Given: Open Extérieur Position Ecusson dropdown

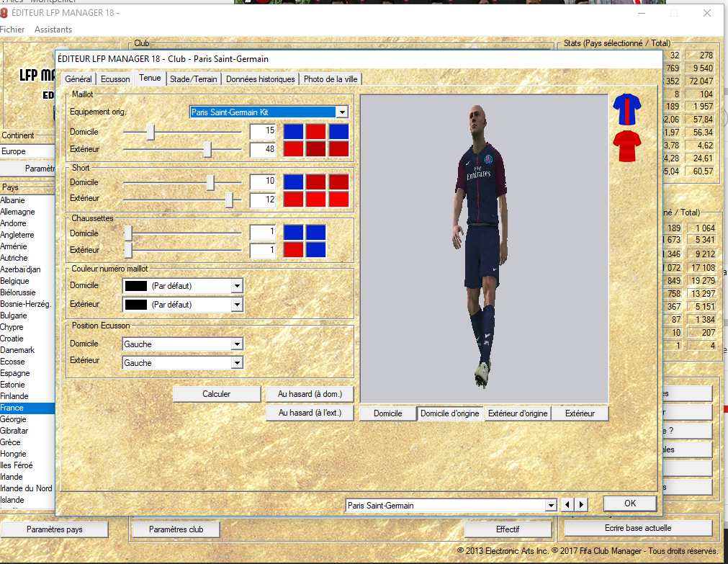Looking at the screenshot, I should coord(237,362).
